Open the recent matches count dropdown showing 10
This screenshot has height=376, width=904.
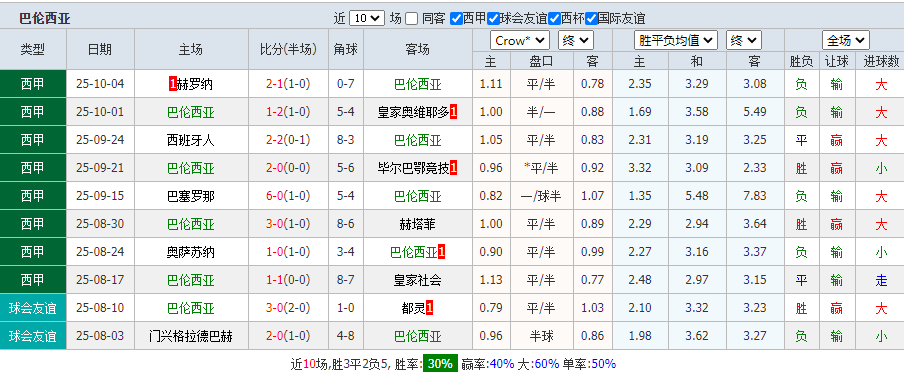click(x=367, y=18)
